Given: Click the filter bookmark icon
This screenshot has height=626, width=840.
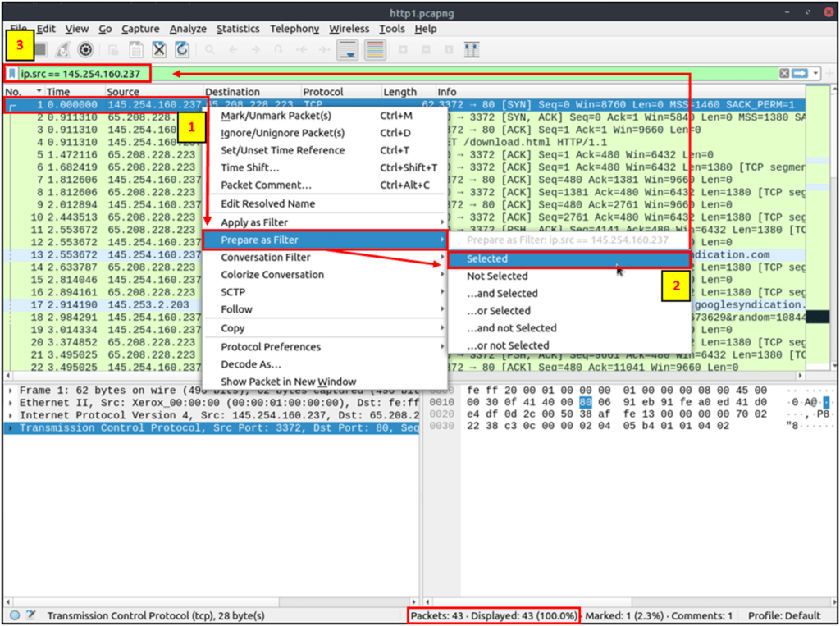Looking at the screenshot, I should 11,73.
